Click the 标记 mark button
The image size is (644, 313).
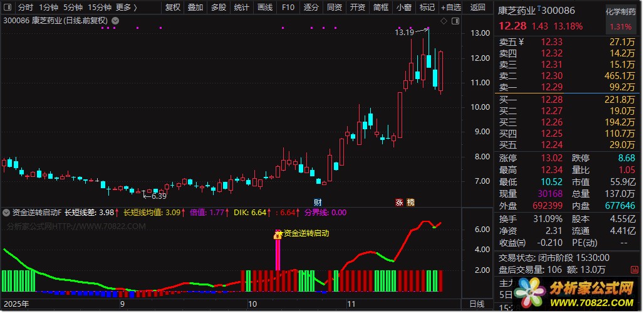(x=427, y=8)
